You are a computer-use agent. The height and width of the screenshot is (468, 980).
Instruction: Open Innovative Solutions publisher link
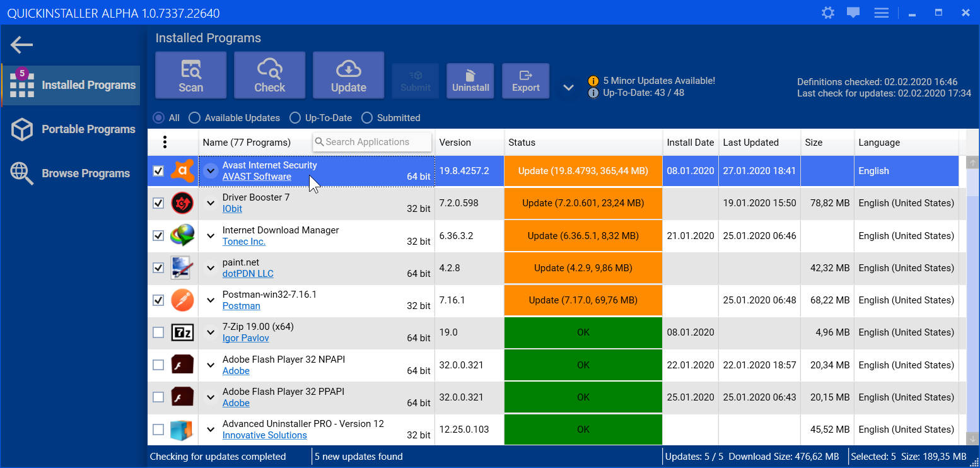click(265, 435)
